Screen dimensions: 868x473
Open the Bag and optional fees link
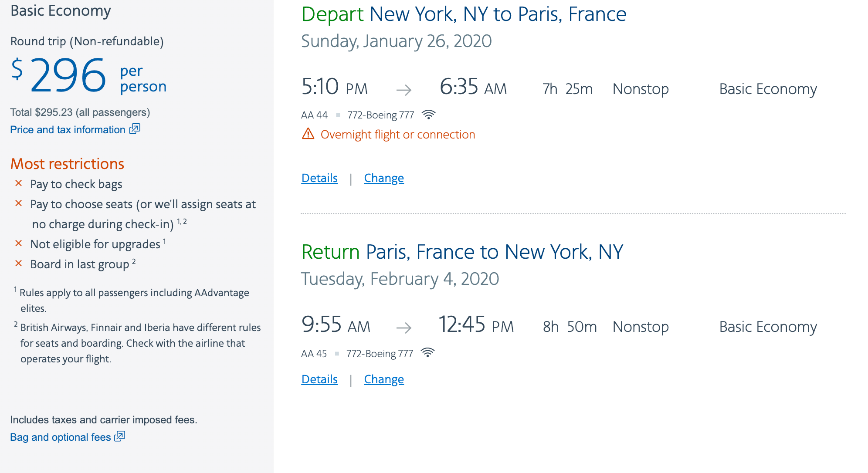(61, 437)
